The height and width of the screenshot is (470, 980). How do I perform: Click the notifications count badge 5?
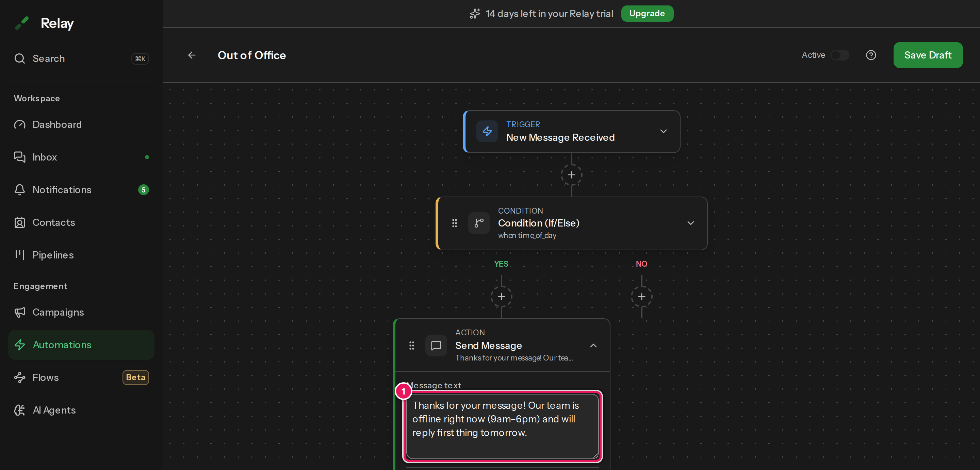pos(143,190)
